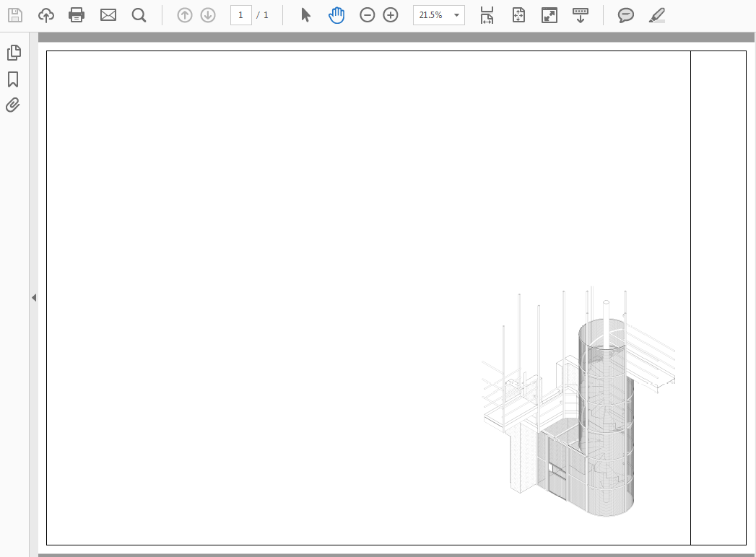The height and width of the screenshot is (557, 756).
Task: Expand the left navigation pane
Action: coord(34,298)
